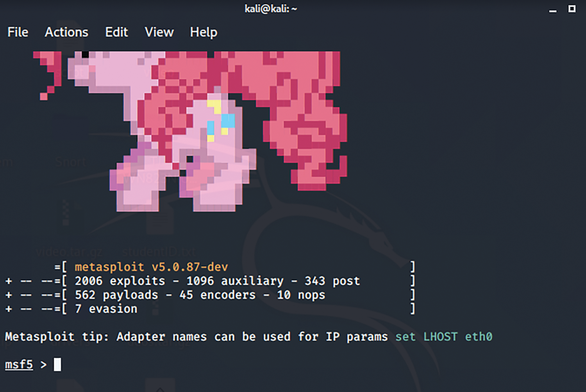
Task: Click the "2006 exploits" text
Action: [x=120, y=281]
